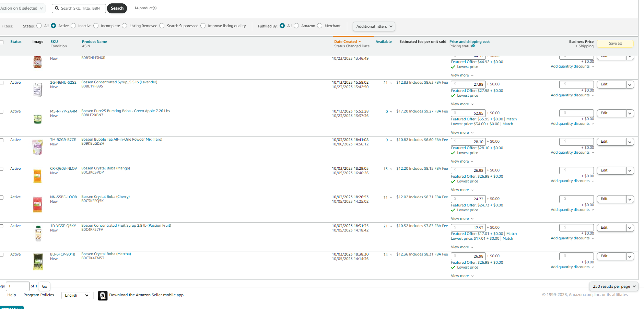Click the Go page button

[45, 286]
